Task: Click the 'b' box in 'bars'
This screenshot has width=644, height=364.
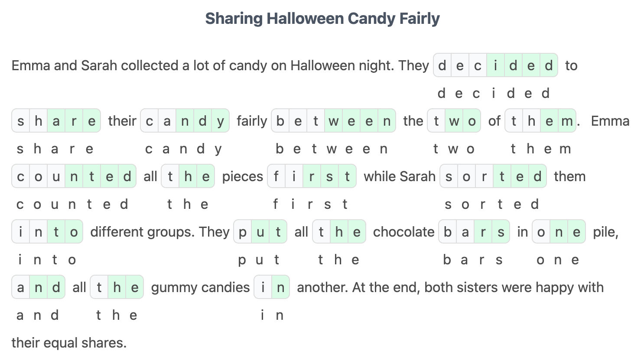Action: coord(447,232)
